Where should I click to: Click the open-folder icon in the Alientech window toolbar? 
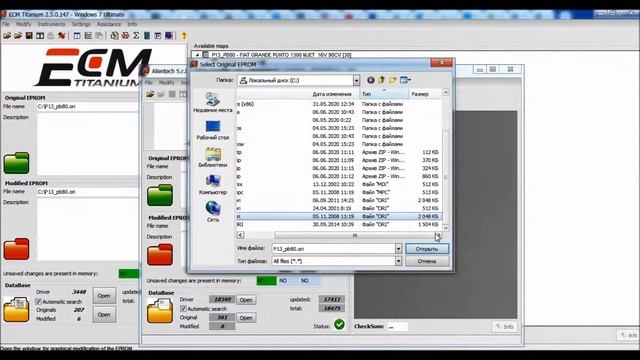(150, 94)
